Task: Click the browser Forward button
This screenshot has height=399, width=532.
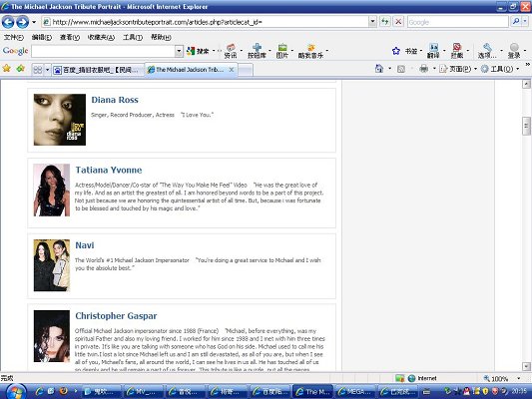Action: [22, 22]
